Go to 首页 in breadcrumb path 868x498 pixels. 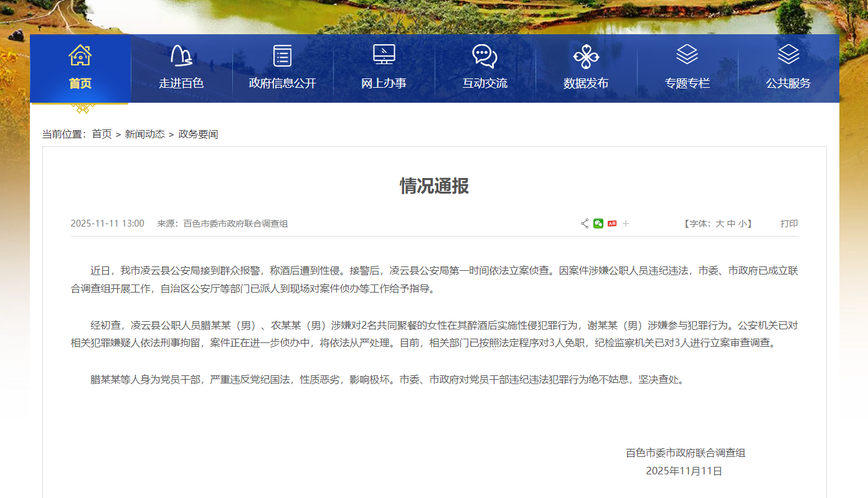(x=101, y=134)
